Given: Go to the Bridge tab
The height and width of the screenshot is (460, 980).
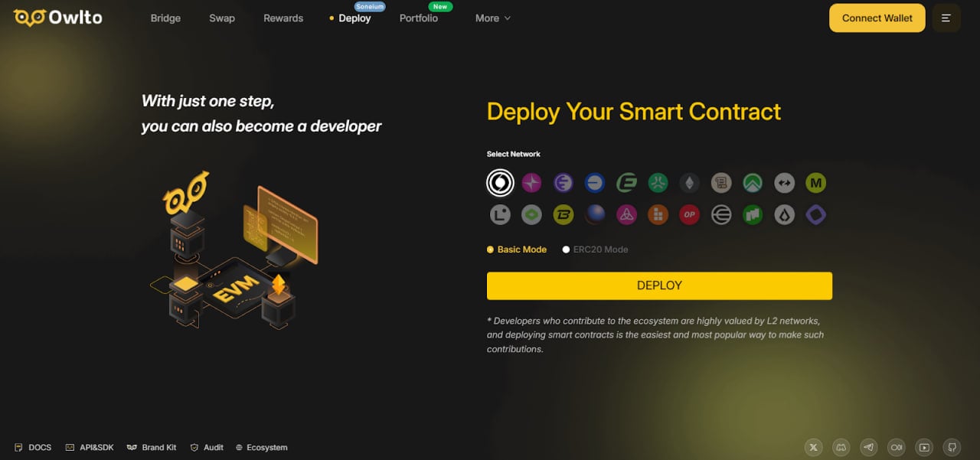Looking at the screenshot, I should pyautogui.click(x=165, y=18).
